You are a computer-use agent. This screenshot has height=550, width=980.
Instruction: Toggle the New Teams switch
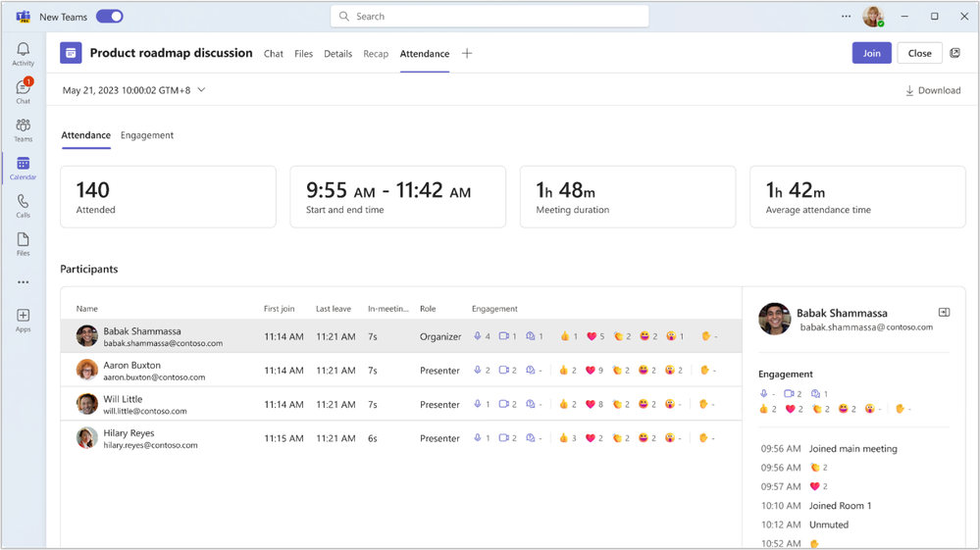tap(109, 17)
